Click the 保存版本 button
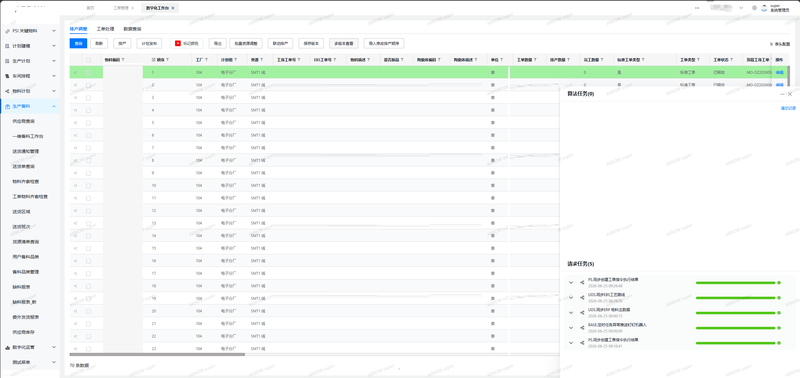Viewport: 800px width, 378px height. 311,43
